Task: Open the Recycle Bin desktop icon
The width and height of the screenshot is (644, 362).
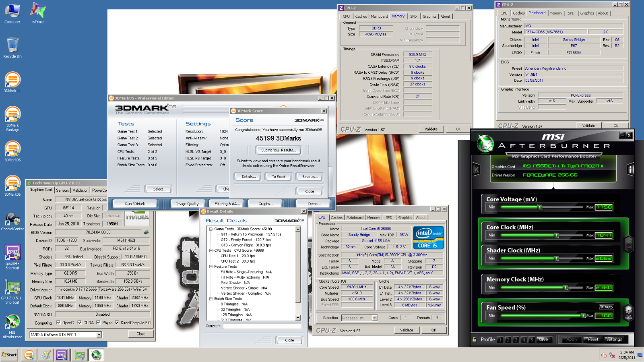Action: (x=12, y=48)
